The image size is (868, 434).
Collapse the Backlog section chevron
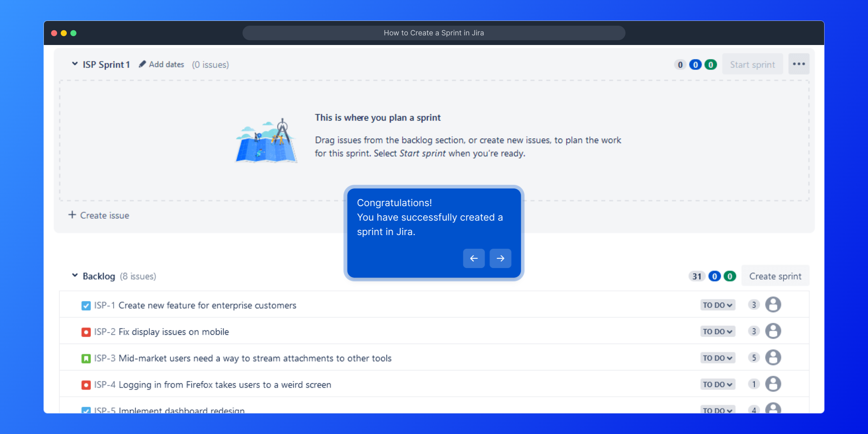(x=75, y=276)
